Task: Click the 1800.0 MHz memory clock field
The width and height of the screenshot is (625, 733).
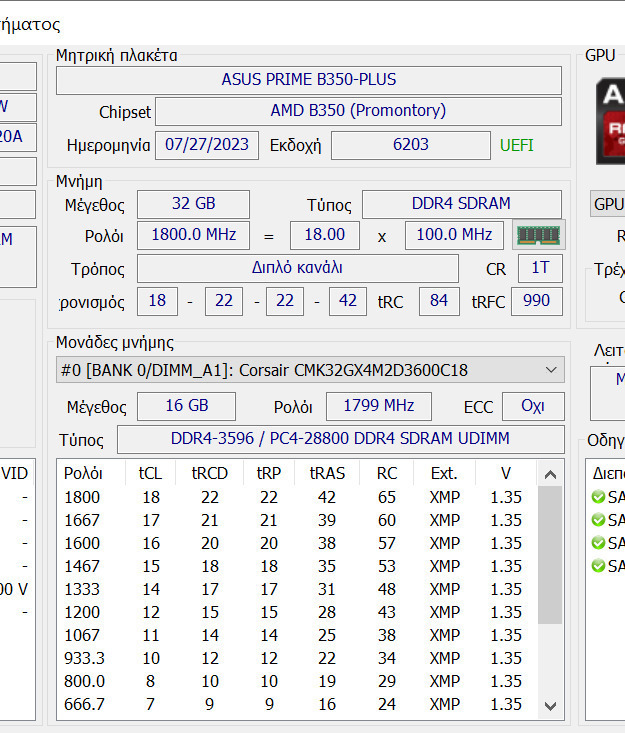Action: click(x=193, y=235)
